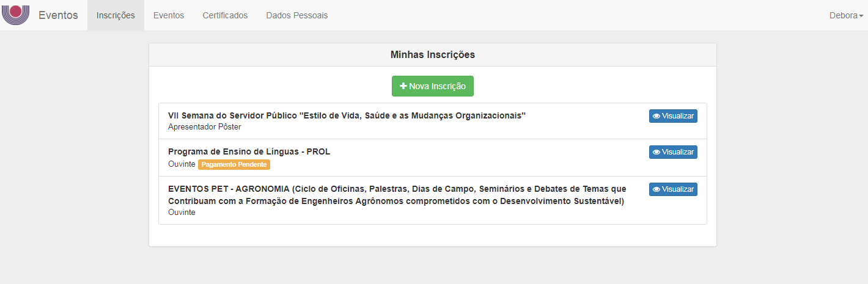Image resolution: width=868 pixels, height=284 pixels.
Task: Click the plus icon on Nova Inscrição
Action: click(x=403, y=87)
